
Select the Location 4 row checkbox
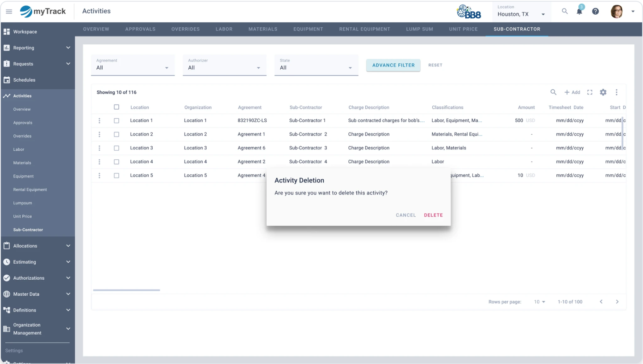[117, 162]
